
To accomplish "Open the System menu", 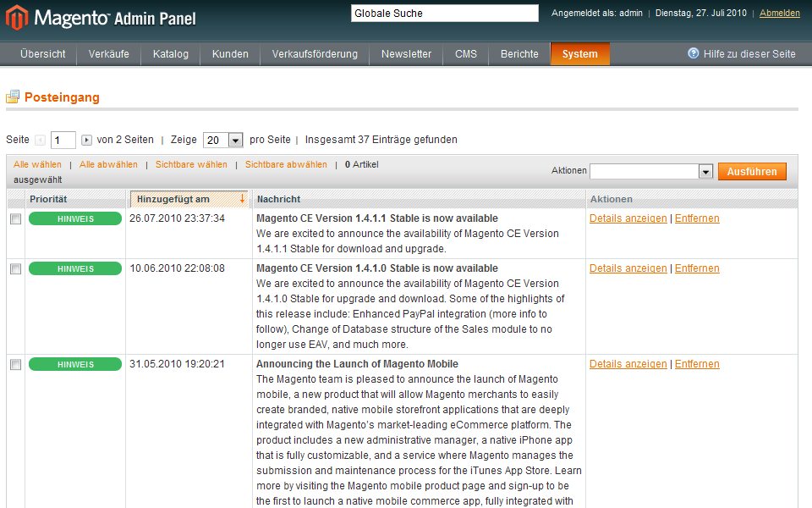I will [580, 54].
